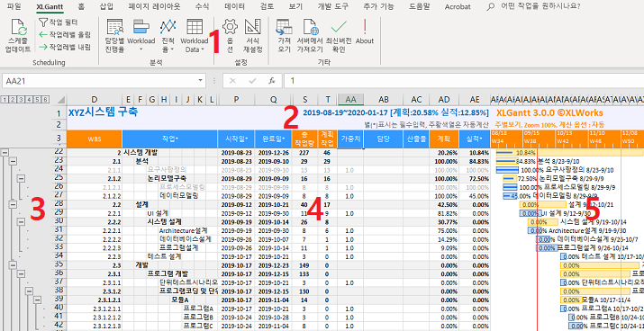Screen dimensions: 644x331
Task: Click the 시작일 header cell
Action: tap(236, 139)
